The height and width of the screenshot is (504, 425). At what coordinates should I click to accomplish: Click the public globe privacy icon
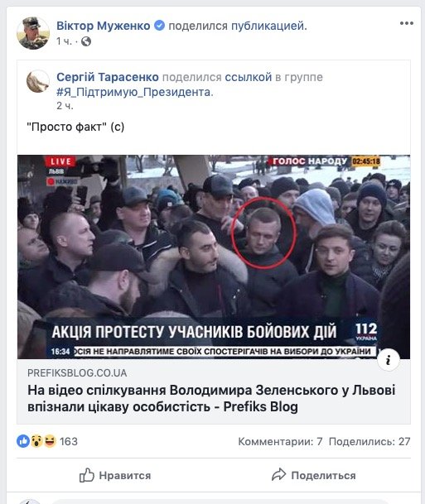pyautogui.click(x=86, y=41)
